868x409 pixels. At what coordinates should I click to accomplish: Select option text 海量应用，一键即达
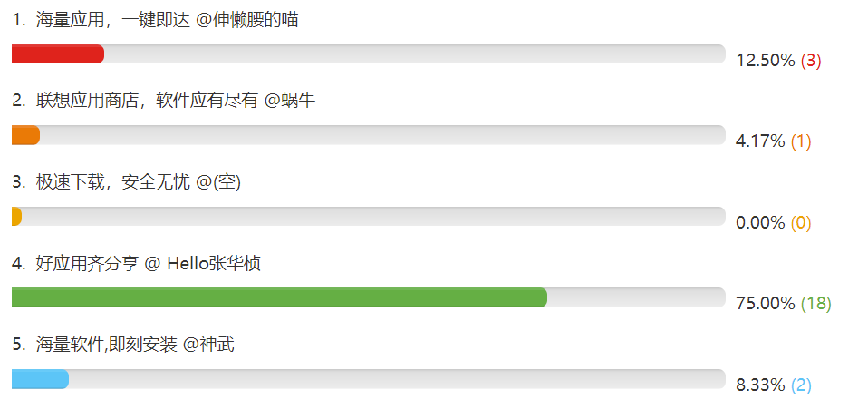[113, 20]
